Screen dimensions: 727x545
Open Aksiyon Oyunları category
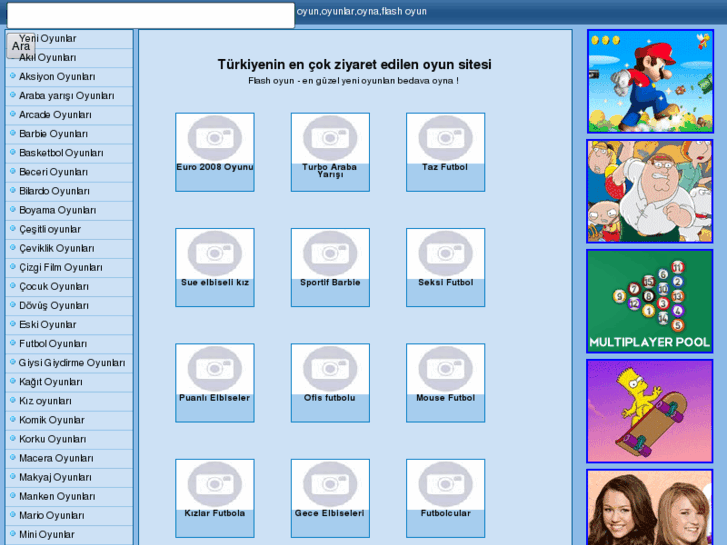[57, 77]
